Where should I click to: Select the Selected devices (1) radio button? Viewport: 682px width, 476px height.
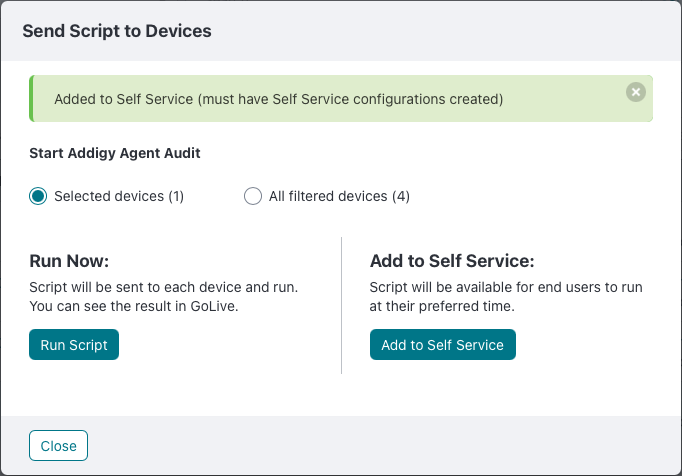[38, 196]
